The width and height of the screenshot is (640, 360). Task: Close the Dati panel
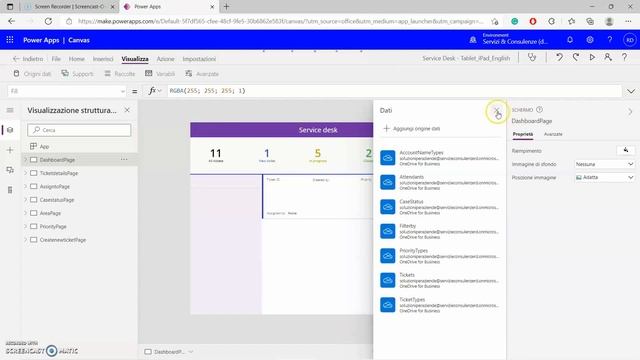(496, 111)
